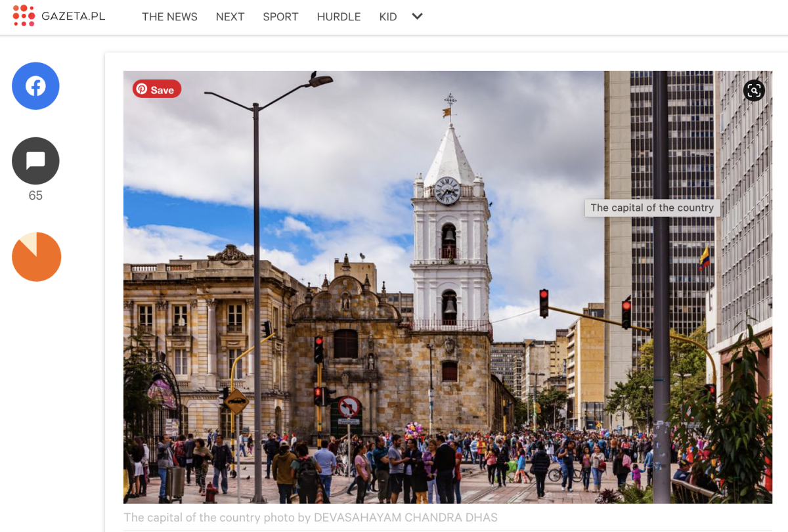Click the Gazeta.pl logo
The image size is (788, 532).
click(x=59, y=16)
